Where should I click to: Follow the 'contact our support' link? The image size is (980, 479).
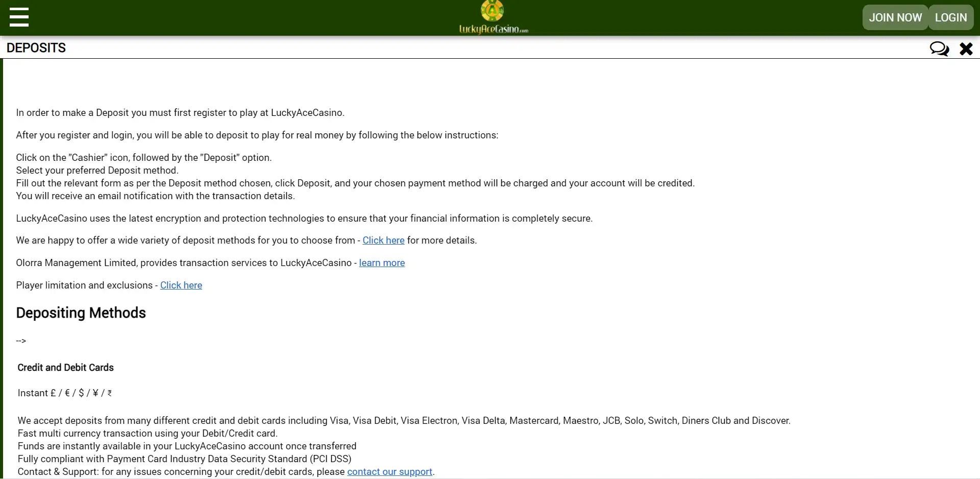[389, 472]
